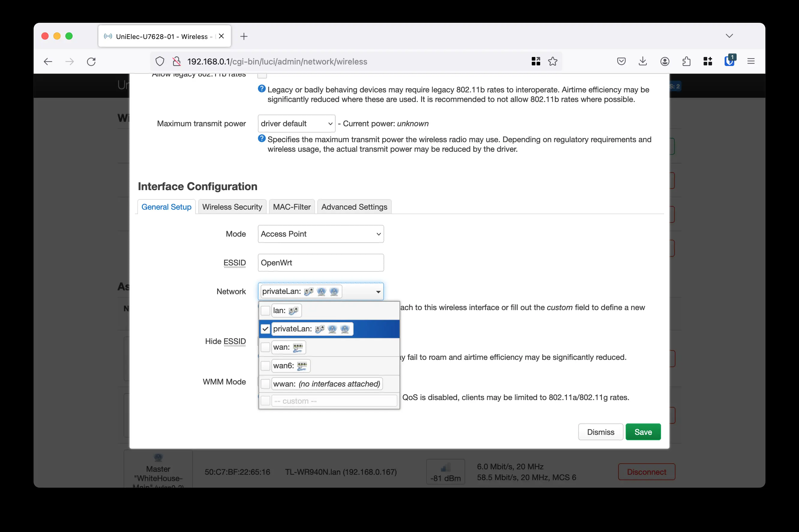Switch to the Wireless Security tab
This screenshot has width=799, height=532.
[x=232, y=207]
